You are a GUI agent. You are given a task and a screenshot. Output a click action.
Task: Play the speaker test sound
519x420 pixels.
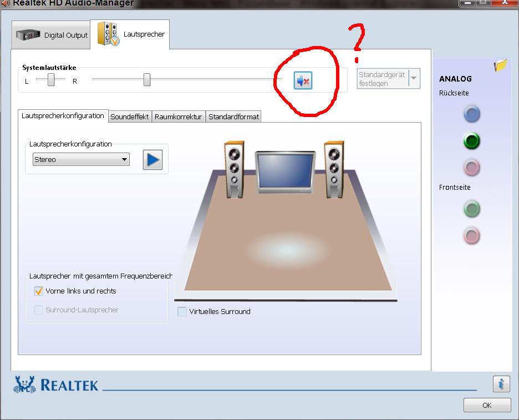[152, 160]
